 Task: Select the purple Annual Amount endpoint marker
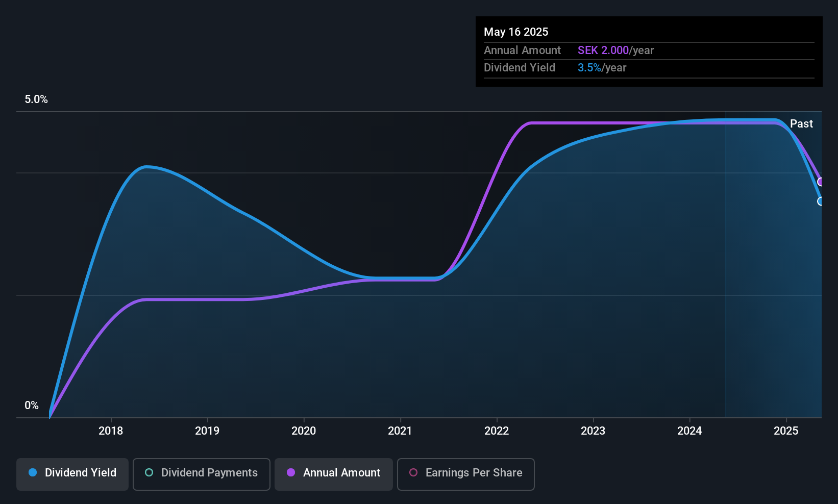pos(821,182)
